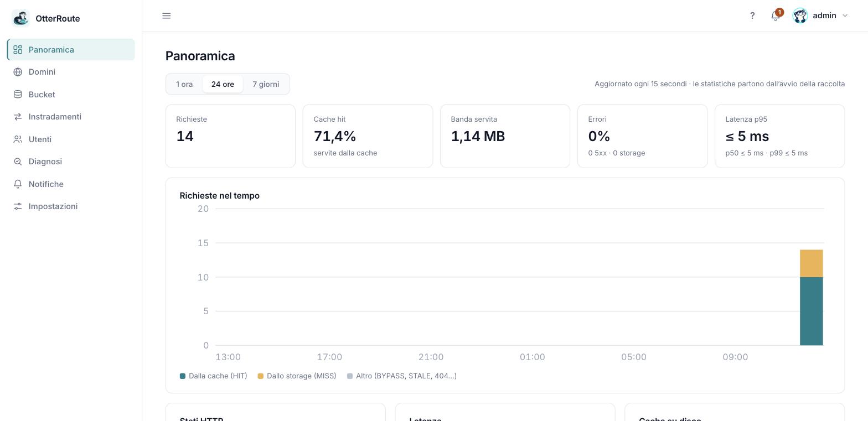The height and width of the screenshot is (421, 868).
Task: Click the Richieste card value 14
Action: tap(185, 137)
